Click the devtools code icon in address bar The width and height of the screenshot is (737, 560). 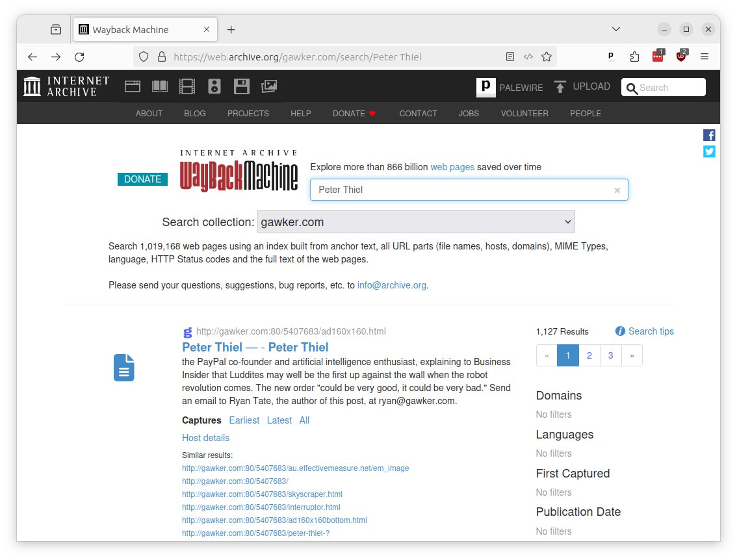(528, 57)
